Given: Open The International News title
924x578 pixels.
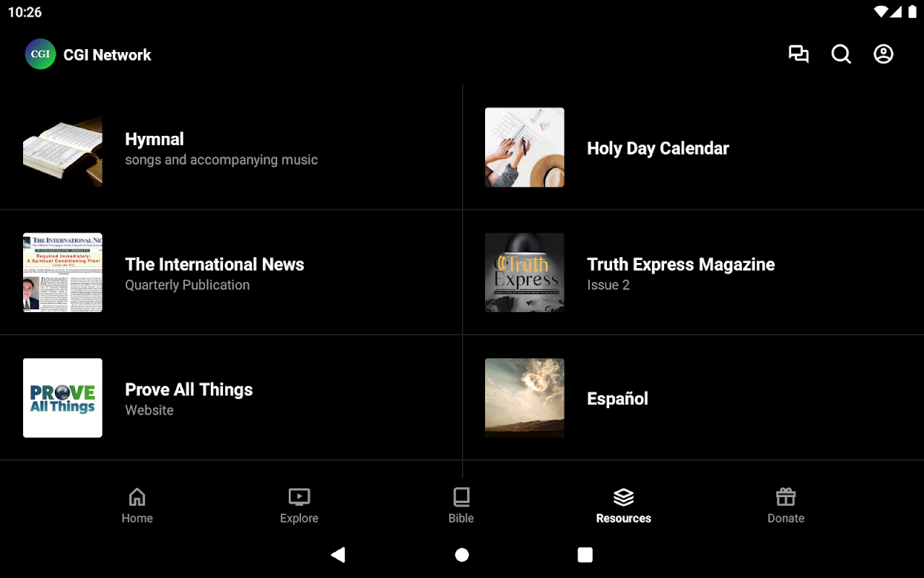Looking at the screenshot, I should [x=214, y=264].
